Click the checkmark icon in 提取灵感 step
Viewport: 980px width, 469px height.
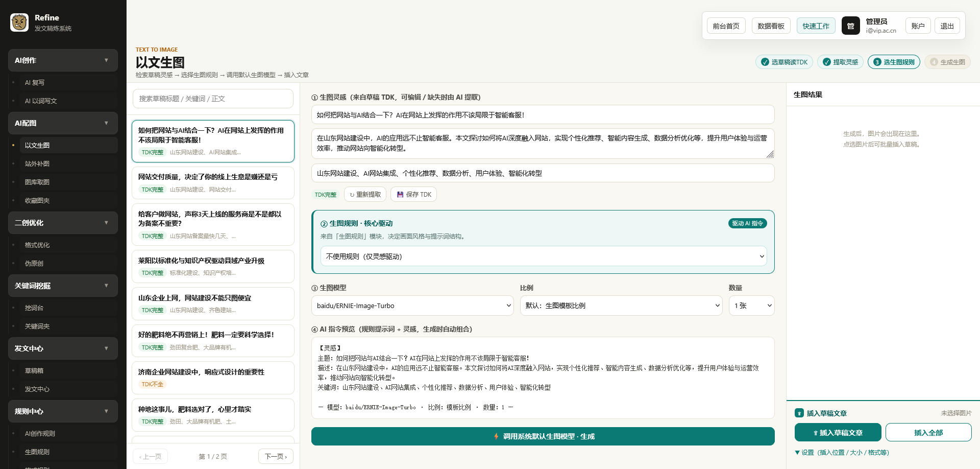826,62
